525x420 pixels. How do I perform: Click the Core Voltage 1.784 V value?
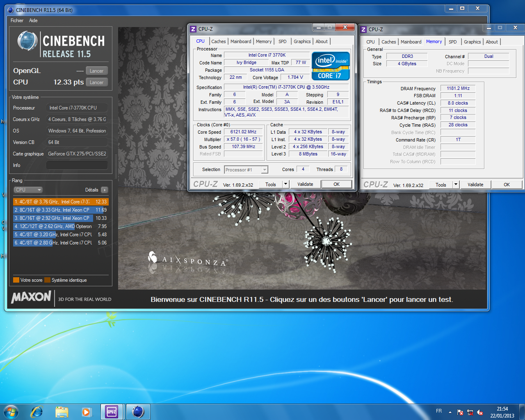[295, 77]
